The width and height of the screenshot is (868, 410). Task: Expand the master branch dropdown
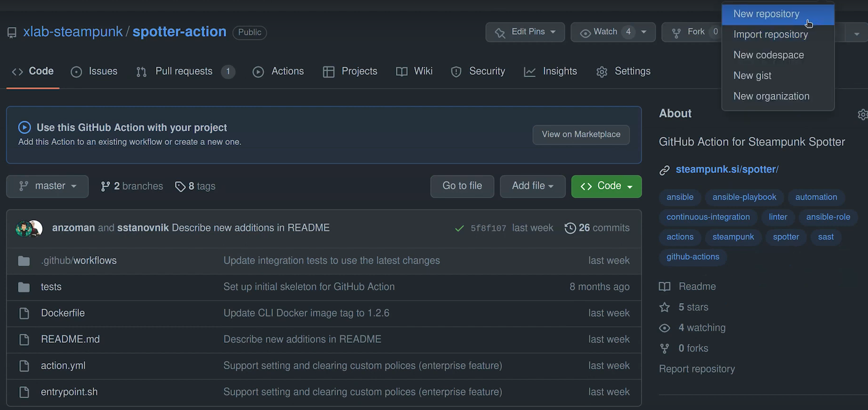(47, 186)
